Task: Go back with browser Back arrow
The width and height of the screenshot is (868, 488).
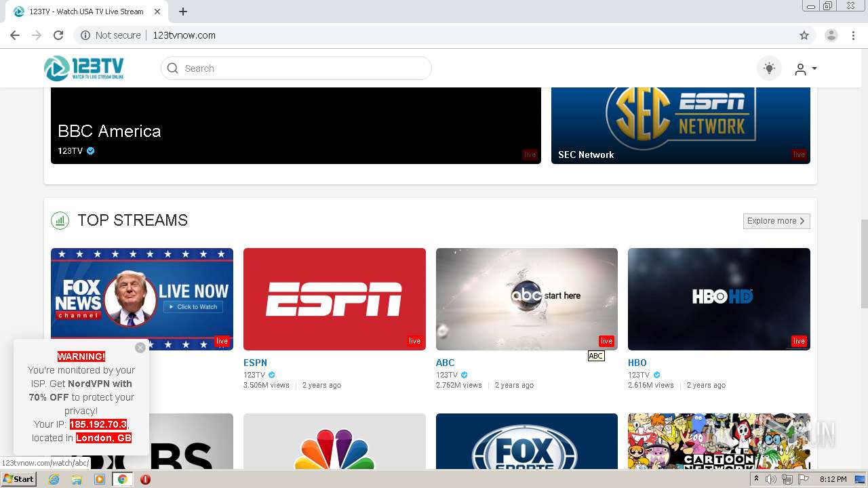Action: 15,35
